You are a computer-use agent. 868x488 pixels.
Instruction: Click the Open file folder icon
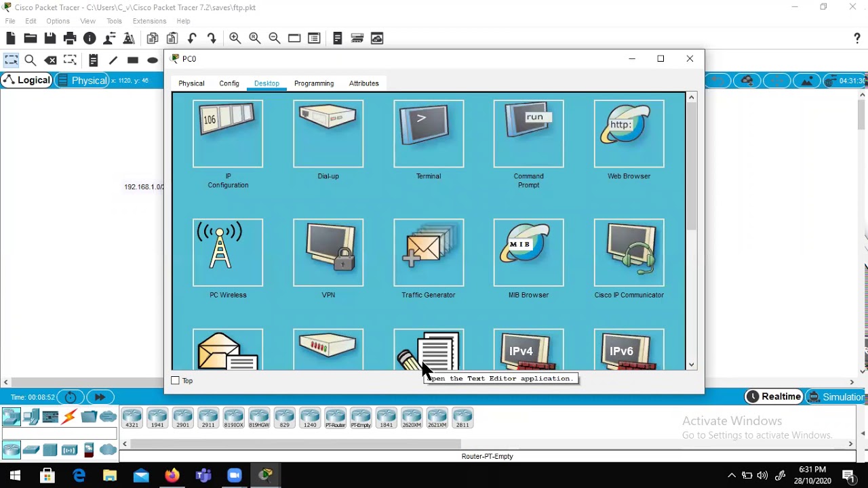pyautogui.click(x=31, y=39)
